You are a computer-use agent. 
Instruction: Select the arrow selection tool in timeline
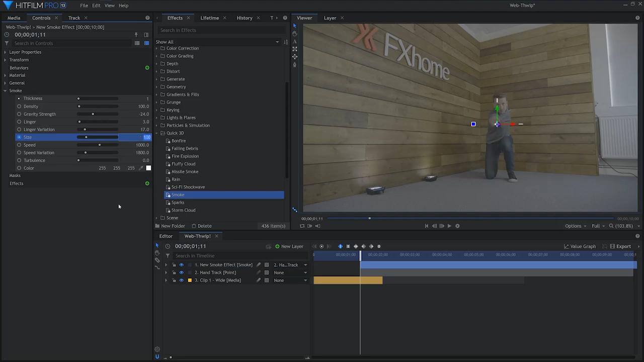(x=157, y=245)
